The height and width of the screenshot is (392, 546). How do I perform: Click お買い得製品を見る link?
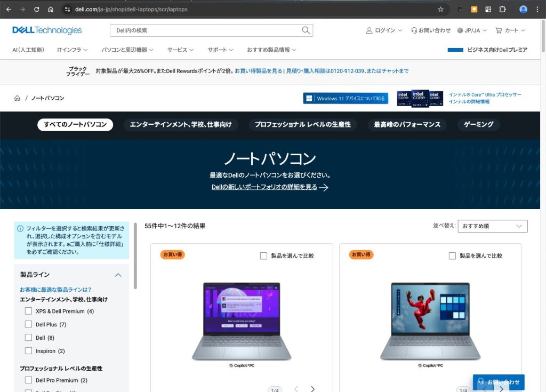[x=259, y=71]
